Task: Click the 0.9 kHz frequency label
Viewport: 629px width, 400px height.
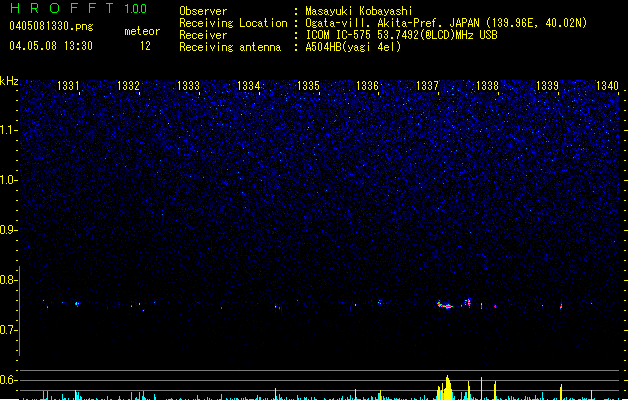Action: [8, 230]
